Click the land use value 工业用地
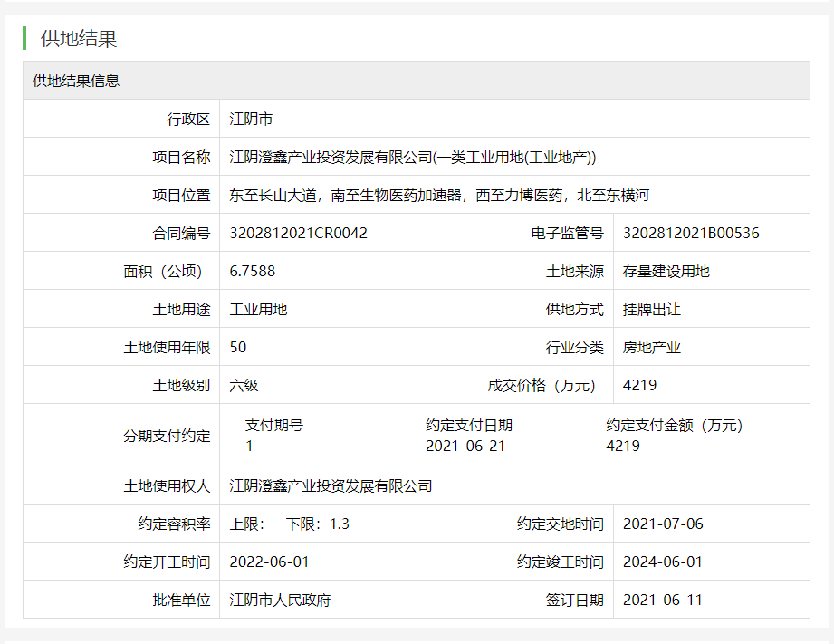 [258, 309]
